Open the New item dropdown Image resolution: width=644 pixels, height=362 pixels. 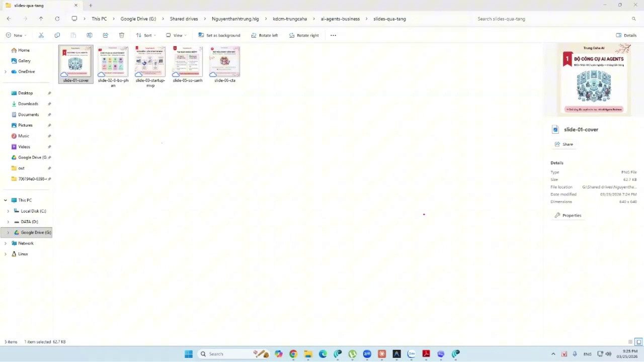click(16, 35)
